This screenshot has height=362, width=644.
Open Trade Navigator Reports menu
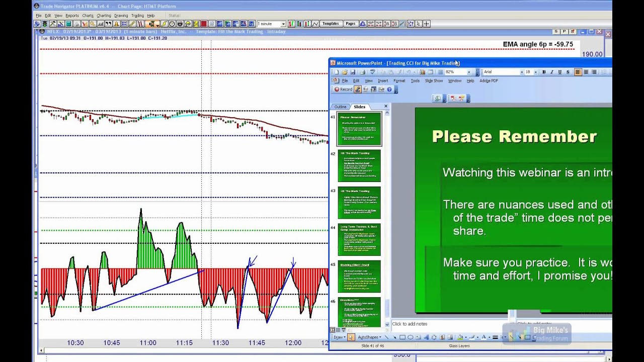72,16
